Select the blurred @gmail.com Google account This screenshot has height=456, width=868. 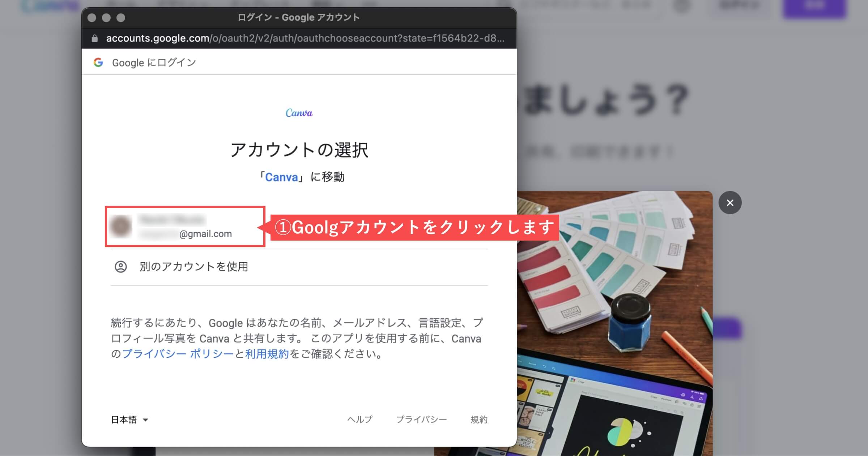(185, 227)
